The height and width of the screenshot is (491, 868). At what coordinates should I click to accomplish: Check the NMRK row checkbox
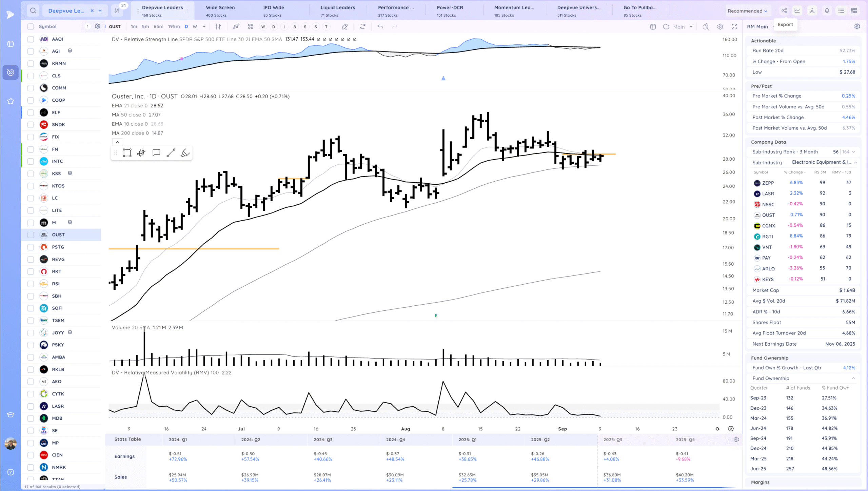tap(31, 467)
